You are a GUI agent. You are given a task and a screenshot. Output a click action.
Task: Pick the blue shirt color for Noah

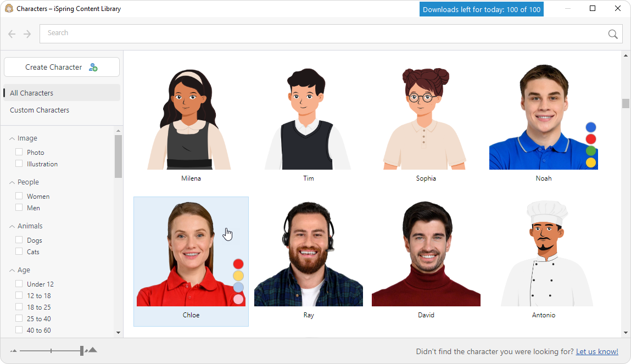(590, 127)
